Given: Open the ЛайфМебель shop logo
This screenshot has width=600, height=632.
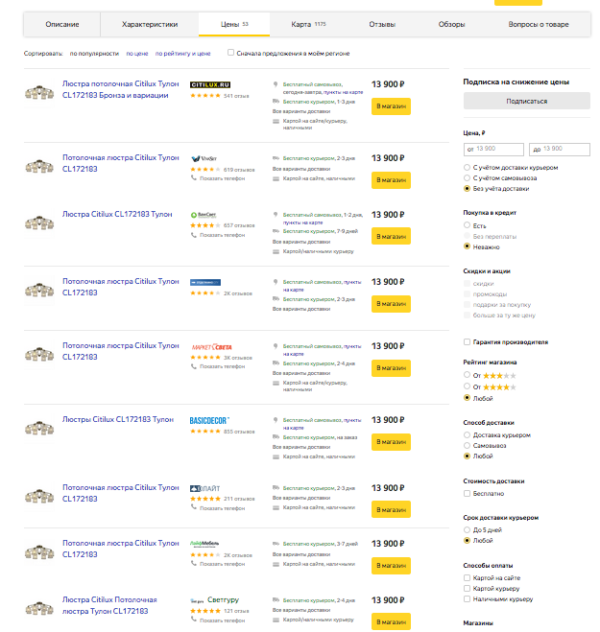Looking at the screenshot, I should tap(204, 544).
